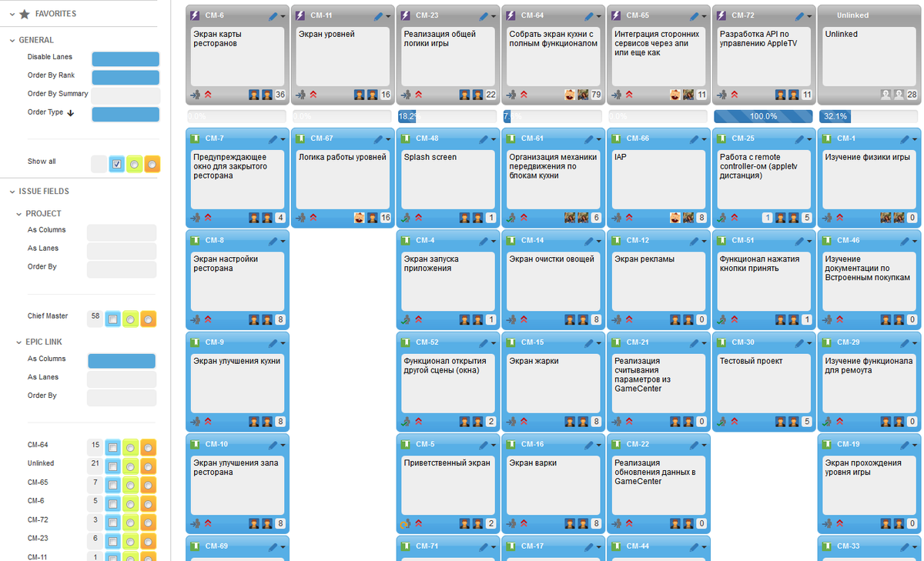The height and width of the screenshot is (561, 924).
Task: Open the dropdown arrow on CM-67 card
Action: (389, 139)
